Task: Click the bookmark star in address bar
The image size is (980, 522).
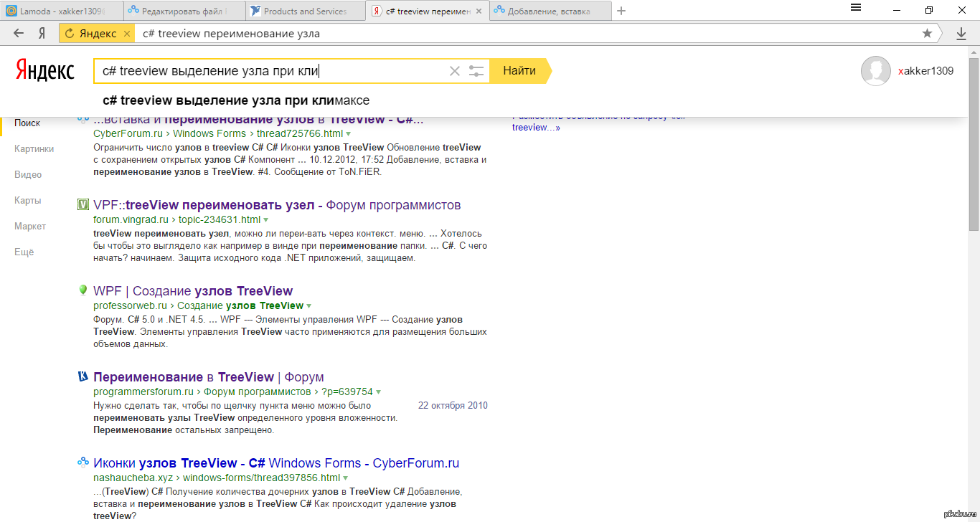Action: coord(927,33)
